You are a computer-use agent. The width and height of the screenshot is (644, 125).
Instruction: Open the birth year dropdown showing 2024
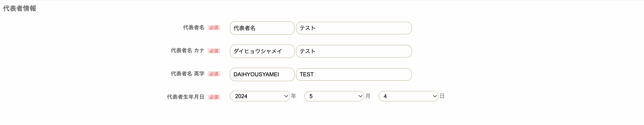pyautogui.click(x=260, y=96)
